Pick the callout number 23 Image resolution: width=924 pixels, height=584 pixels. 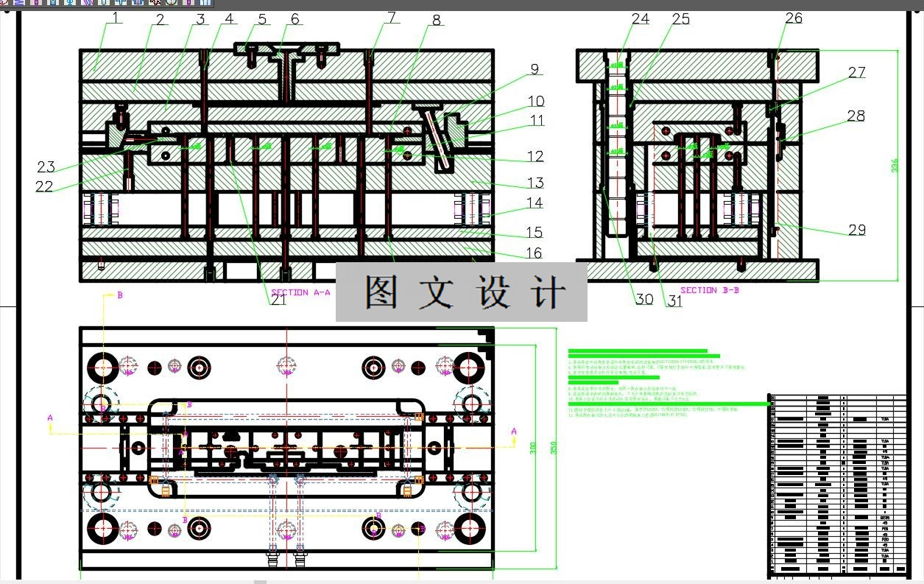pyautogui.click(x=46, y=166)
